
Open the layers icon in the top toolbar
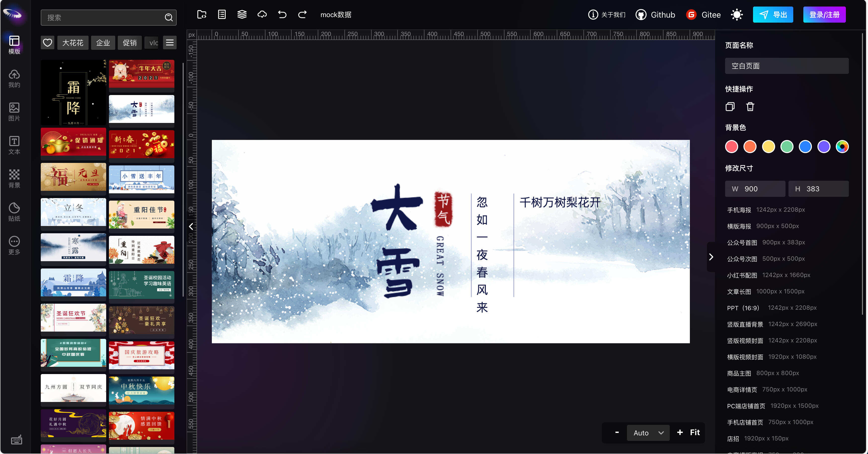(242, 15)
